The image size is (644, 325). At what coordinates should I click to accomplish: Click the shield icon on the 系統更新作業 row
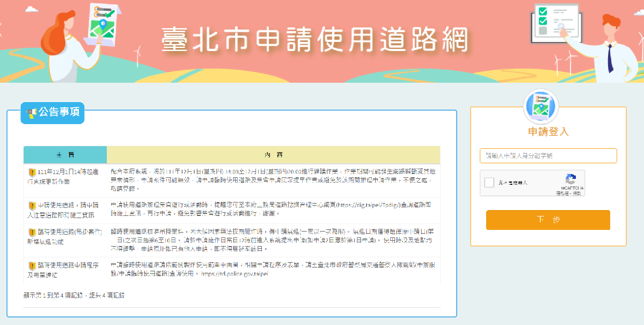click(32, 172)
